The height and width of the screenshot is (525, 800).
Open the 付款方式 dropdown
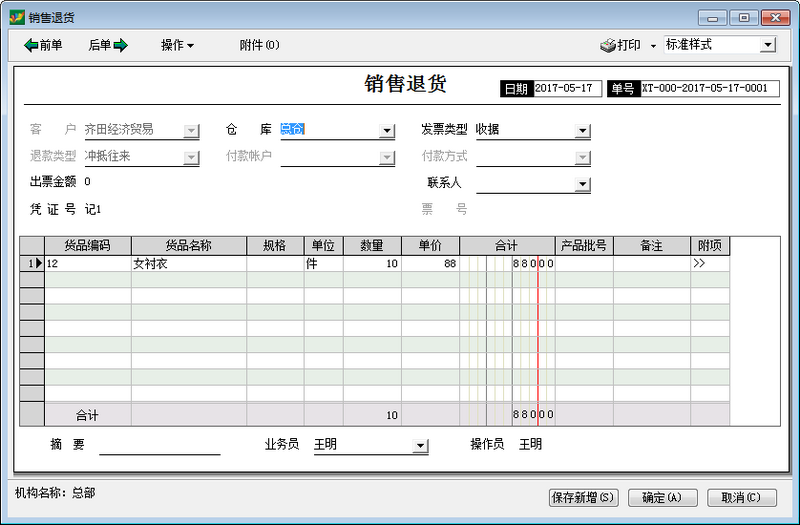[582, 157]
